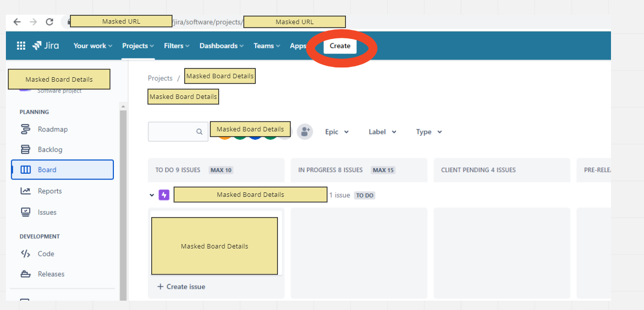
Task: Open the Your work menu
Action: (x=93, y=46)
